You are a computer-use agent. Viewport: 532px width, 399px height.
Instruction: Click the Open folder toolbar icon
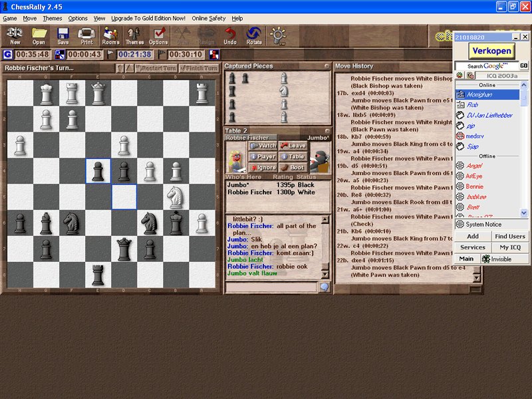click(x=39, y=35)
